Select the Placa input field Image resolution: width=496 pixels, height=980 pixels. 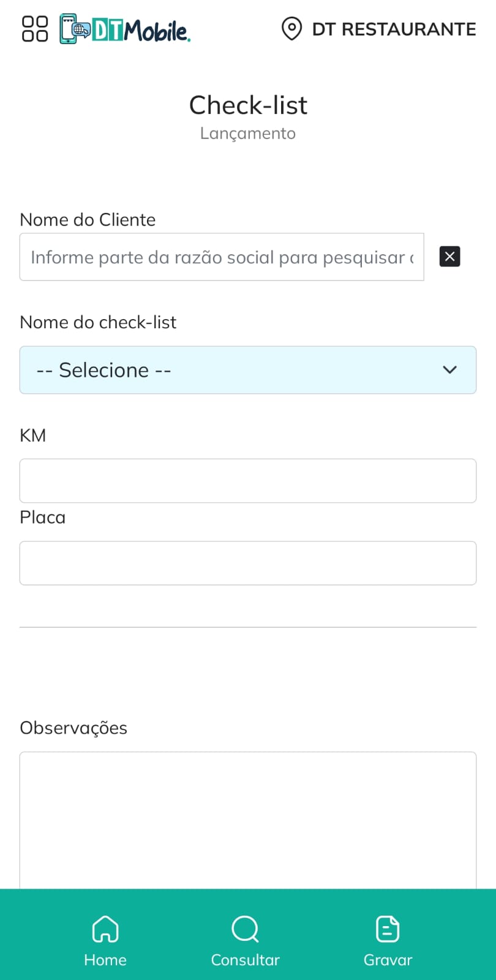pos(248,563)
